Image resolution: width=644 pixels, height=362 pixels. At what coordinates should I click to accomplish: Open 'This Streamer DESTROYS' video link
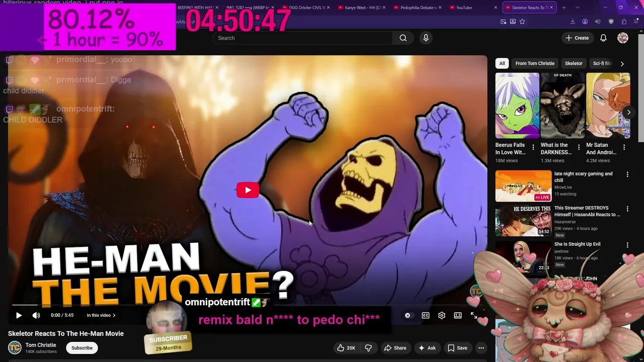point(587,211)
